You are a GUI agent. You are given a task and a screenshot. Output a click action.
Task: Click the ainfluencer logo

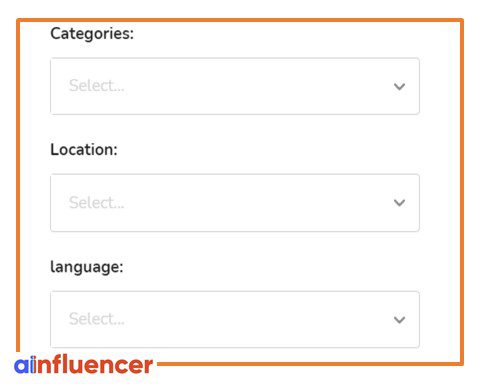[x=83, y=366]
